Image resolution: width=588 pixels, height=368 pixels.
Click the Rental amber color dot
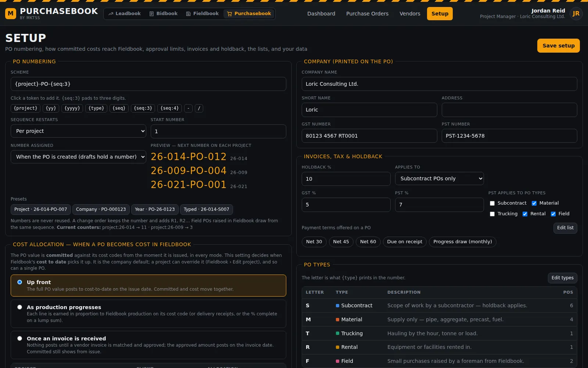[x=337, y=347]
